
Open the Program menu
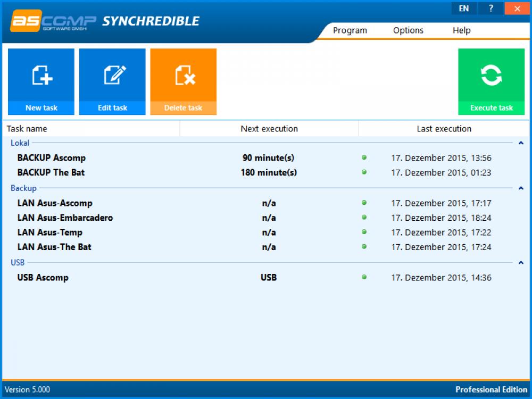coord(350,30)
